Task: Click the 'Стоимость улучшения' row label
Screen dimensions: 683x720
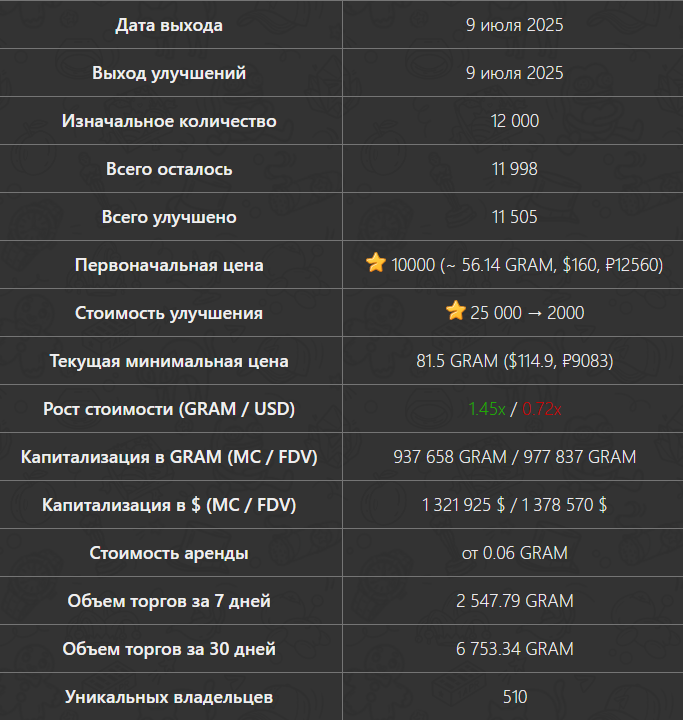Action: tap(169, 313)
